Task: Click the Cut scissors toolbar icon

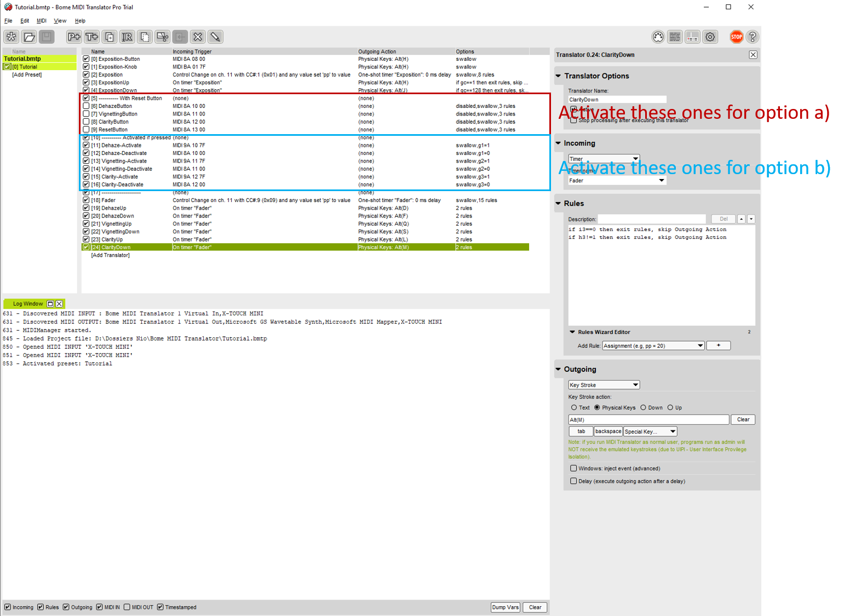Action: pyautogui.click(x=163, y=37)
